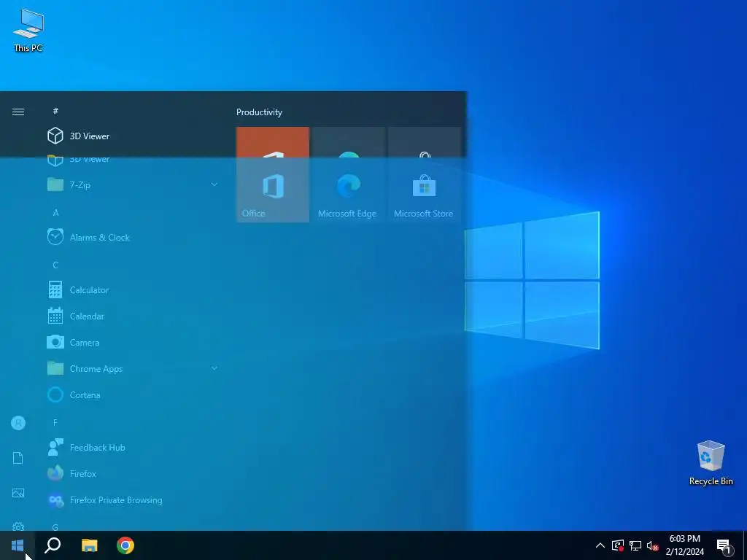Launch Google Chrome from taskbar

[x=125, y=545]
